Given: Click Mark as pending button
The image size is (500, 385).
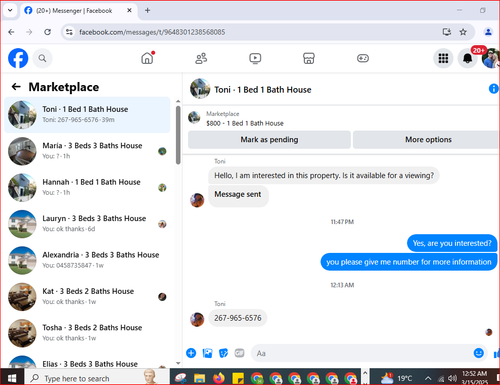Looking at the screenshot, I should (x=269, y=139).
